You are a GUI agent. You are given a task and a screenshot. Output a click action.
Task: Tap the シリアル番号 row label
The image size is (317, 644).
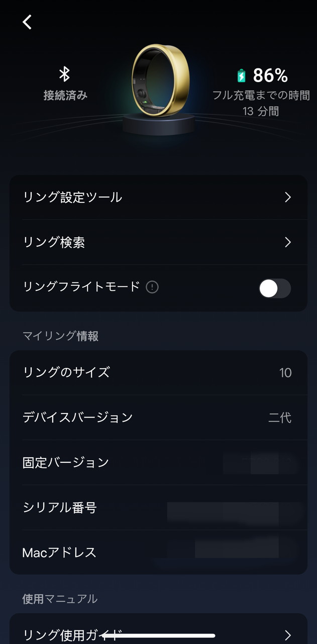[60, 508]
